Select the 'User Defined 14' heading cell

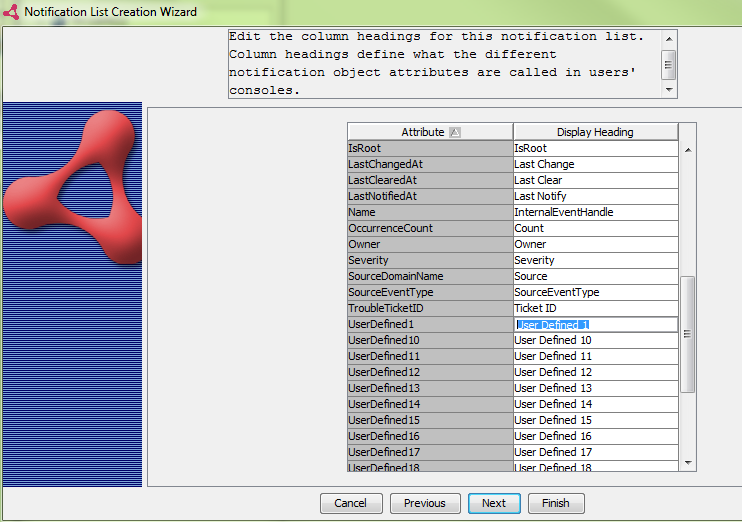[596, 405]
